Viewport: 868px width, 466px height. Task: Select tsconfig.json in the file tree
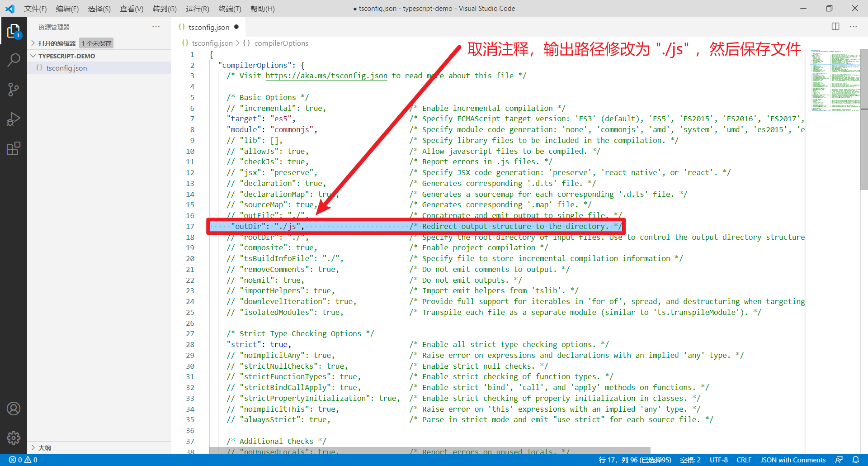[x=99, y=68]
